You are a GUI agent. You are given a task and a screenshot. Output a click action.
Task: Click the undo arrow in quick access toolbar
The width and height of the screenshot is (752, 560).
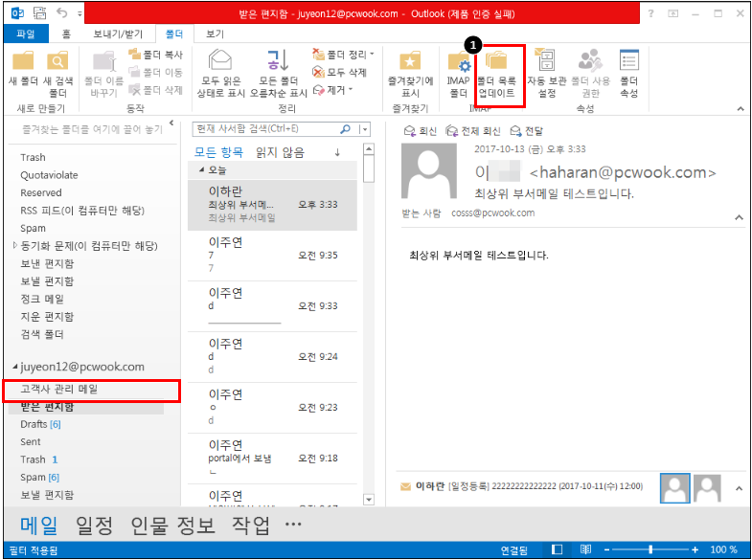pyautogui.click(x=62, y=13)
